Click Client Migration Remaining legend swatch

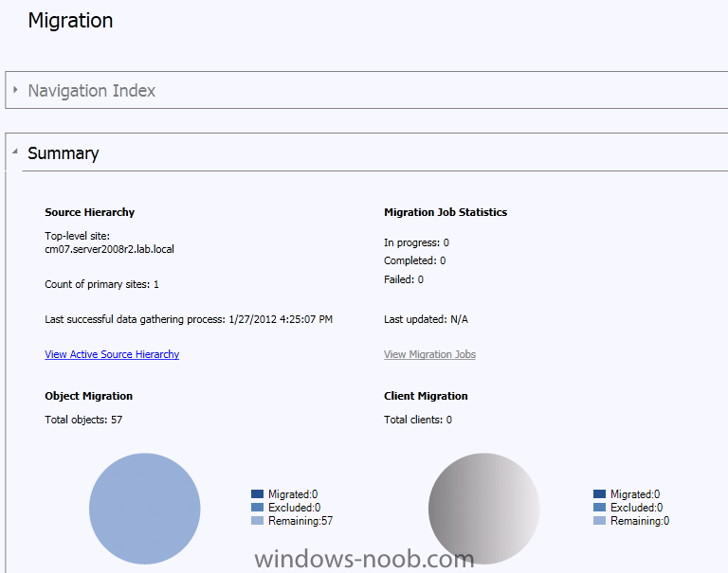click(x=599, y=521)
